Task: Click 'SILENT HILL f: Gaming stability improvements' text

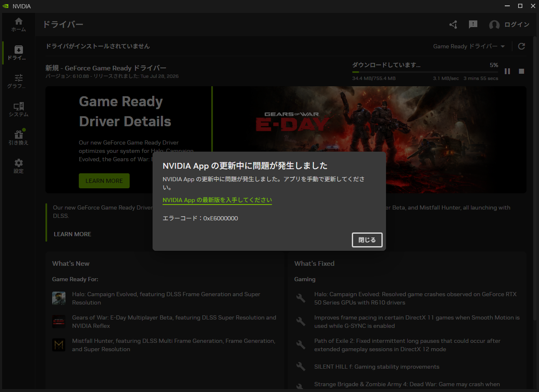Action: click(x=377, y=367)
